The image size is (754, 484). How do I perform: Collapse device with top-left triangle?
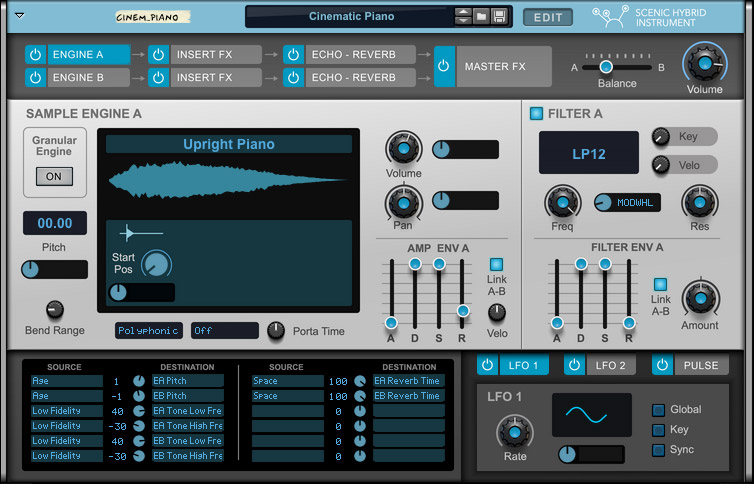(x=19, y=16)
